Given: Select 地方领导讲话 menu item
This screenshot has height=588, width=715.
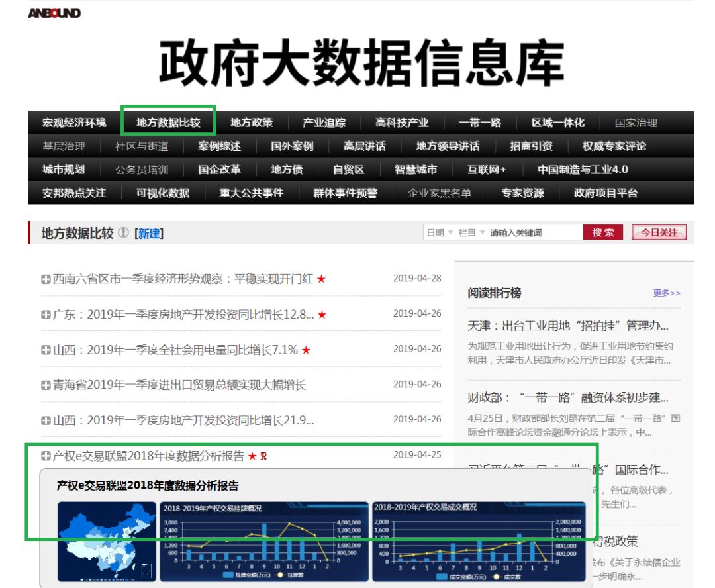Looking at the screenshot, I should [x=448, y=146].
